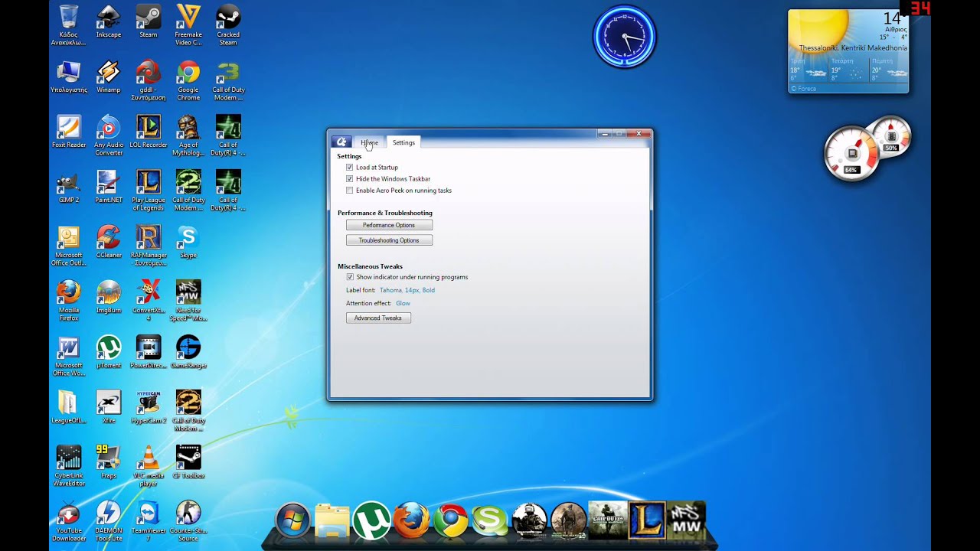Enable Aero Peek on running tasks

(350, 191)
